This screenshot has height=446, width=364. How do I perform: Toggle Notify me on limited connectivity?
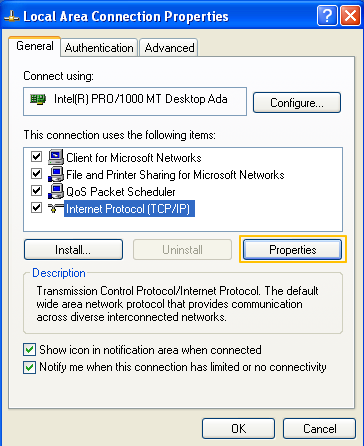click(x=29, y=367)
